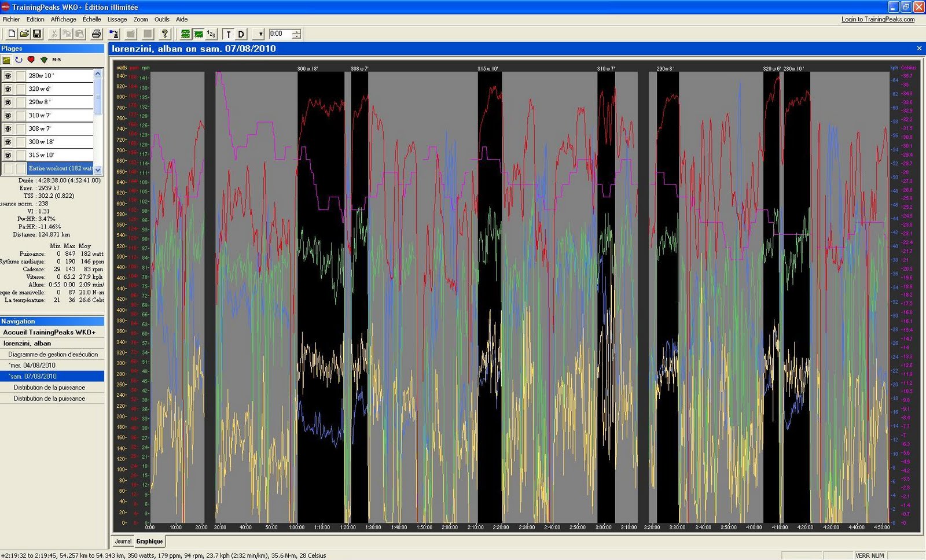The image size is (926, 560).
Task: Select the 310 w 7' row label in Plages list
Action: (x=40, y=116)
